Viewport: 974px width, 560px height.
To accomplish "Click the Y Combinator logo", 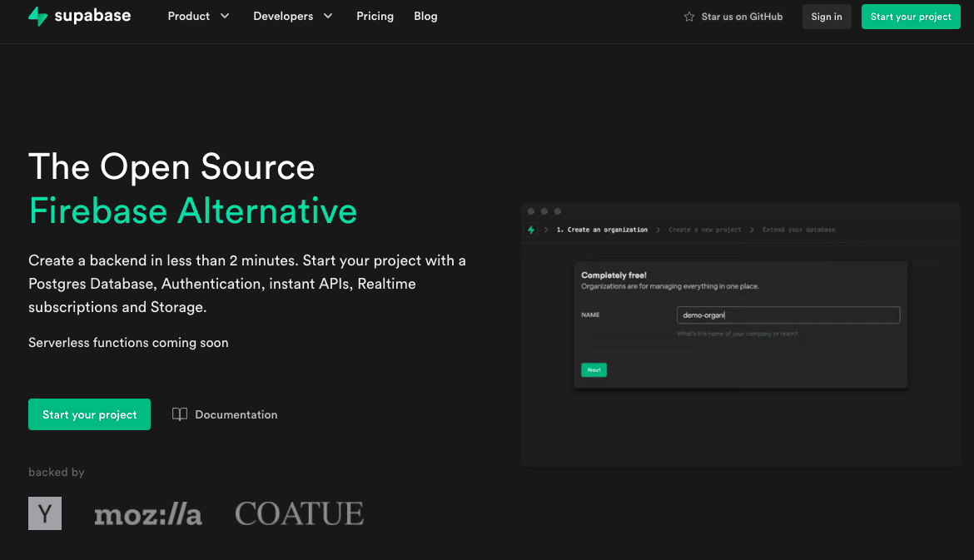I will point(45,513).
